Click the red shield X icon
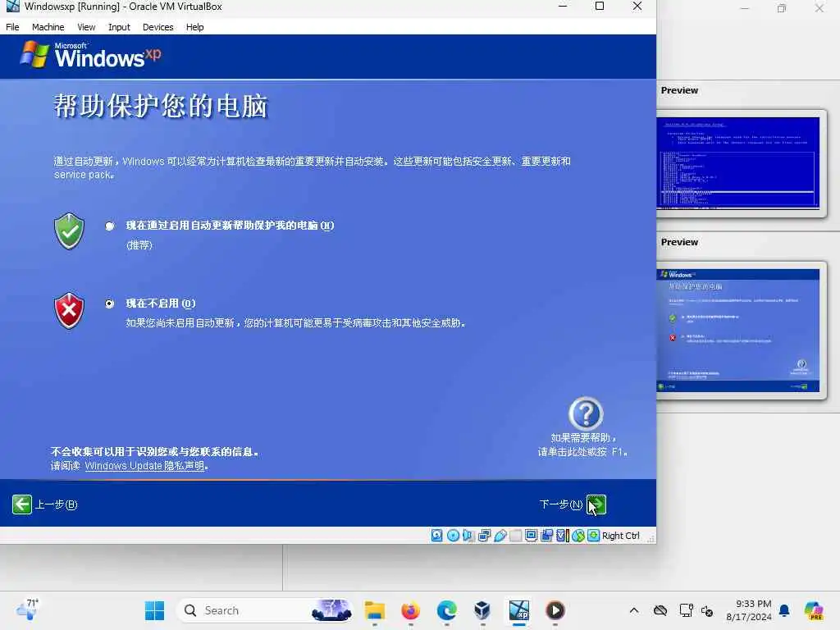840x630 pixels. point(69,310)
